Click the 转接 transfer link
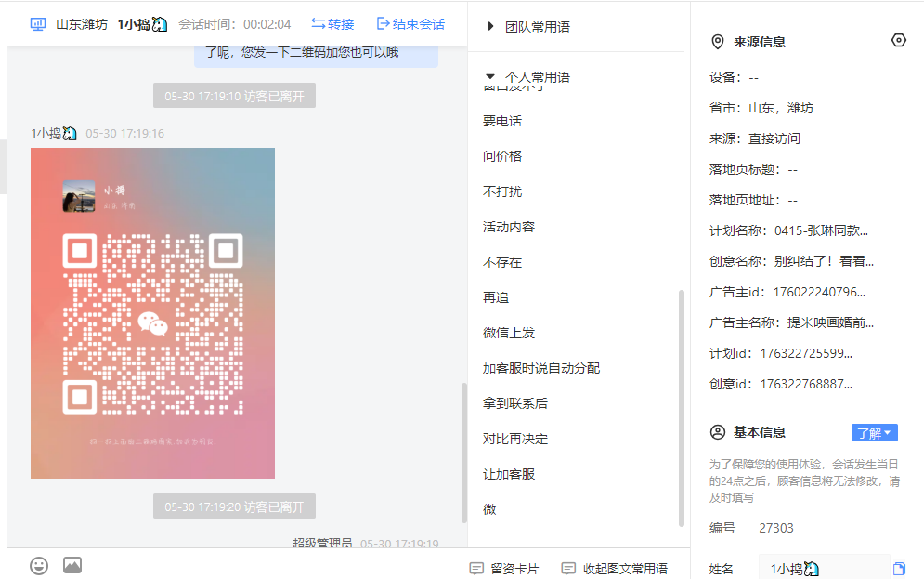 [x=332, y=24]
